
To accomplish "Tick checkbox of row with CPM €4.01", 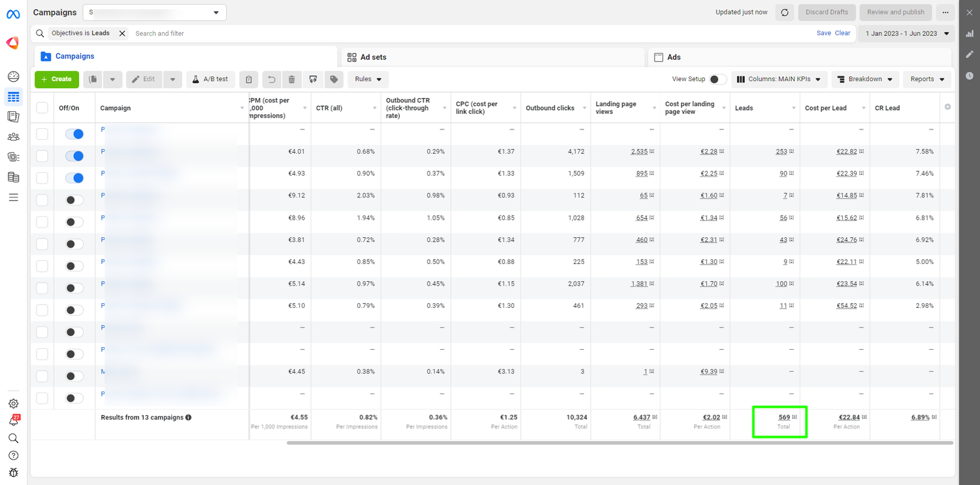I will [42, 156].
